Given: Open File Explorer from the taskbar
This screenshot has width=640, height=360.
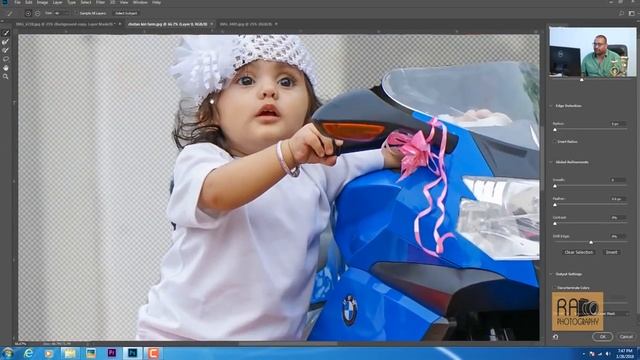Looking at the screenshot, I should [70, 353].
